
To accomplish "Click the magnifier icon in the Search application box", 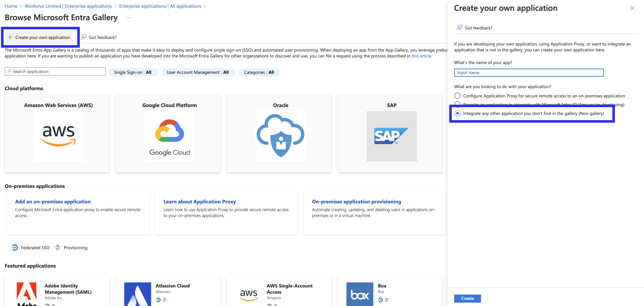I will click(x=9, y=71).
